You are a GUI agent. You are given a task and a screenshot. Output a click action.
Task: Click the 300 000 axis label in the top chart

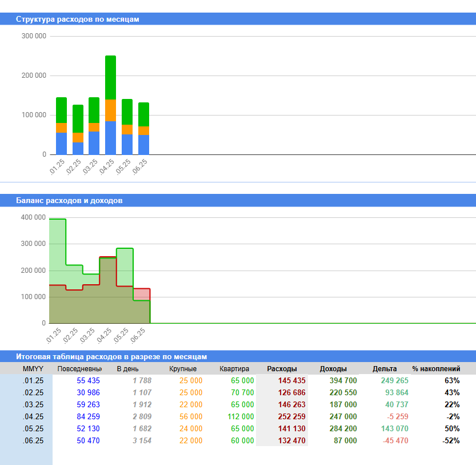(34, 36)
